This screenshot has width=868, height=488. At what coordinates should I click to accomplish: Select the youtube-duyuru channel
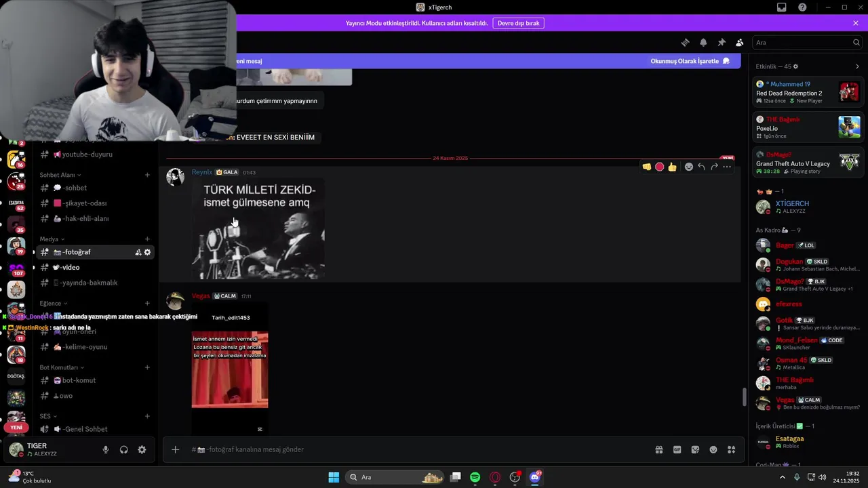point(94,155)
